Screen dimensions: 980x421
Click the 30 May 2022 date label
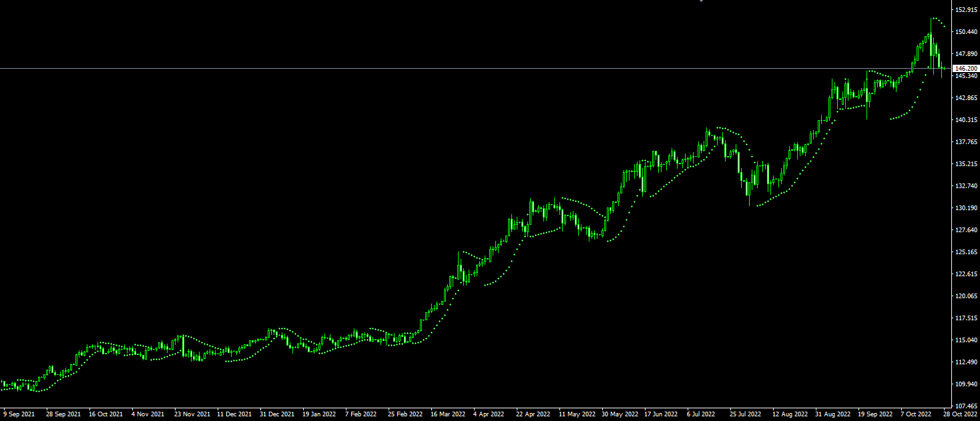619,414
